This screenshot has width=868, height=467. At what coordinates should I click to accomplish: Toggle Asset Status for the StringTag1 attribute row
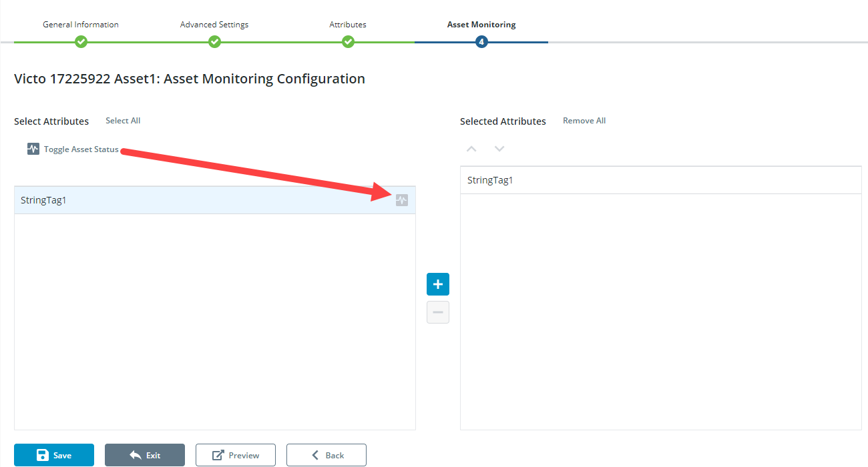point(401,199)
